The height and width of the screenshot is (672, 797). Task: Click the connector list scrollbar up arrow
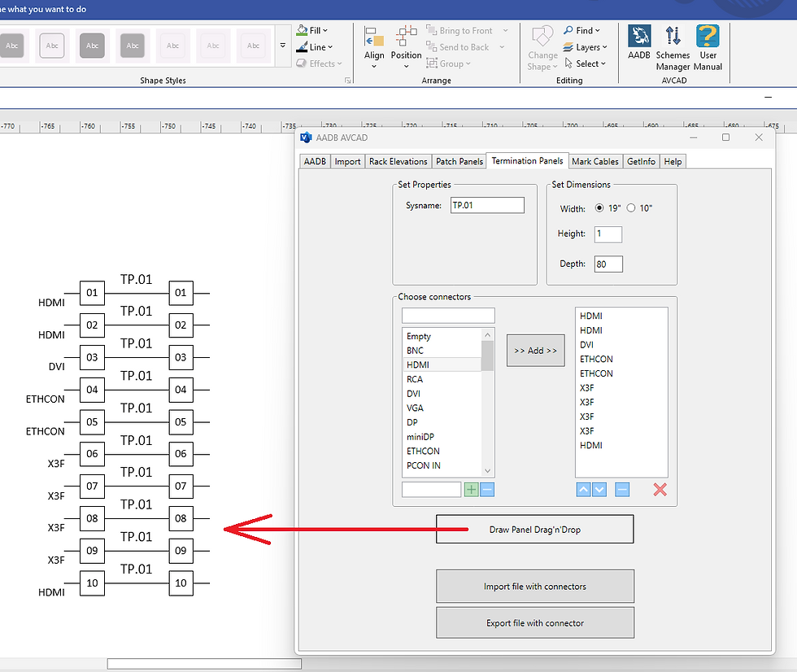coord(487,334)
